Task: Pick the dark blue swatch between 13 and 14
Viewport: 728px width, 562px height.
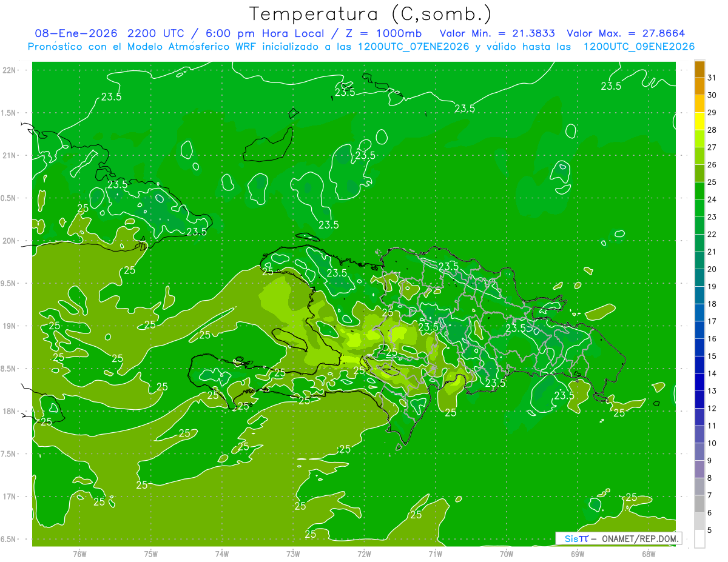Action: pyautogui.click(x=699, y=382)
